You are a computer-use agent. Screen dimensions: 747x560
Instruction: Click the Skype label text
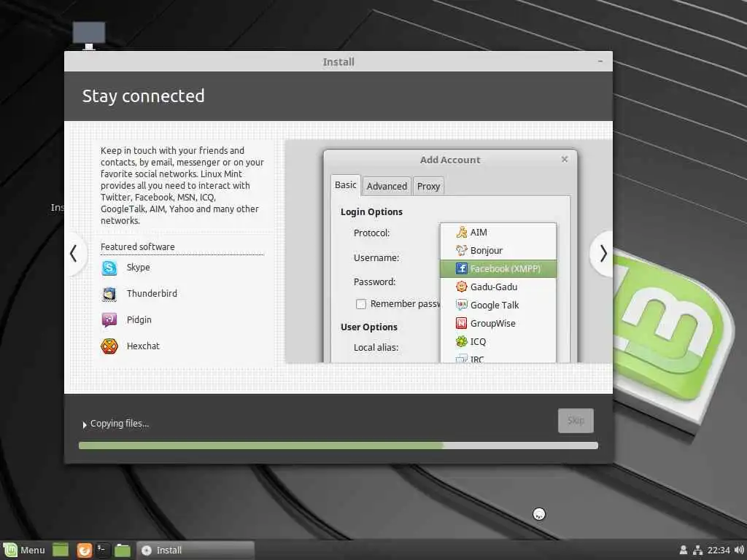click(x=138, y=267)
